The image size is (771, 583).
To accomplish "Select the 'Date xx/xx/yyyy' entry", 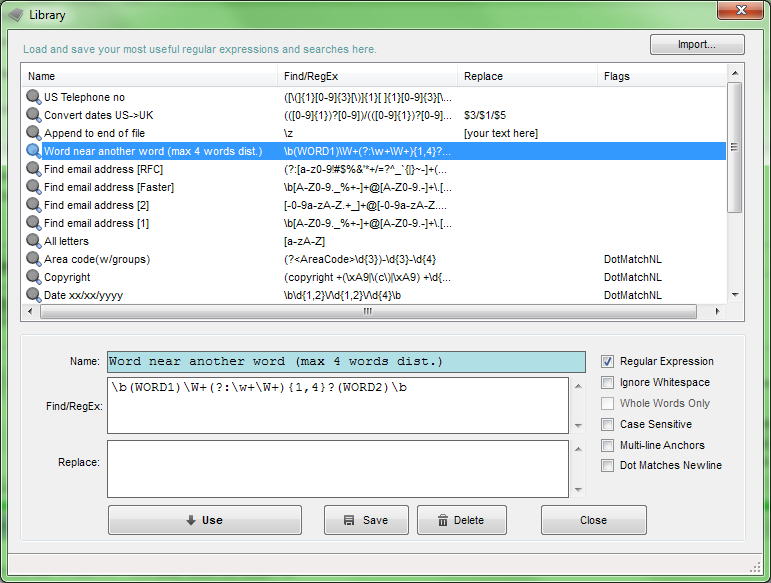I will coord(374,295).
